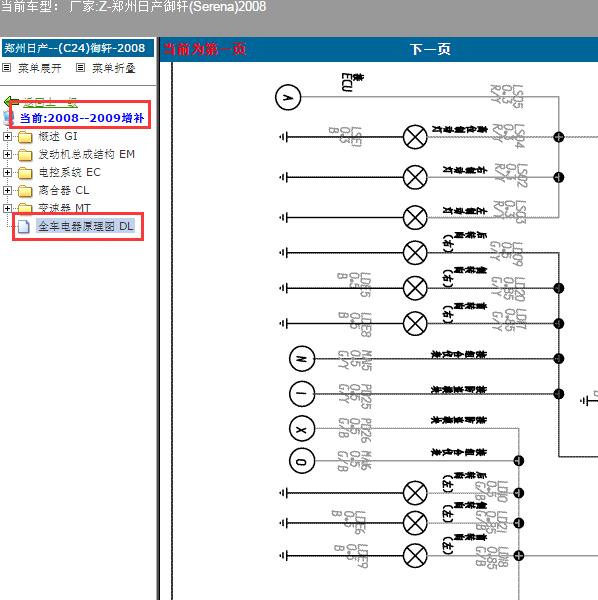598x600 pixels.
Task: Click the 全车电器原理图 DL document icon
Action: pos(24,227)
